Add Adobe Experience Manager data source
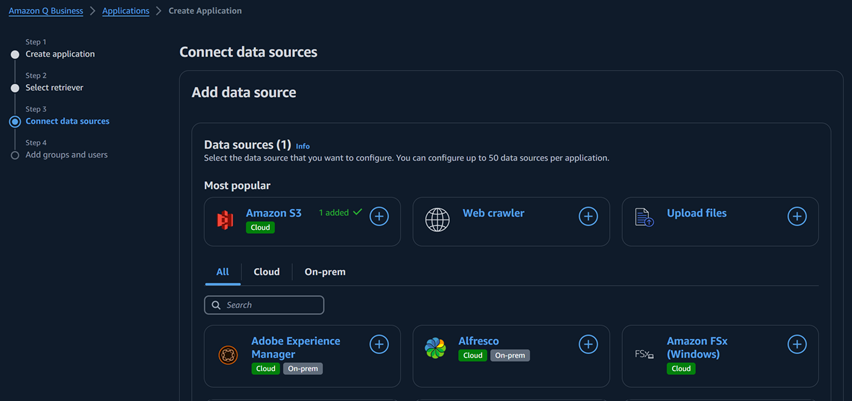This screenshot has height=401, width=852. (379, 344)
